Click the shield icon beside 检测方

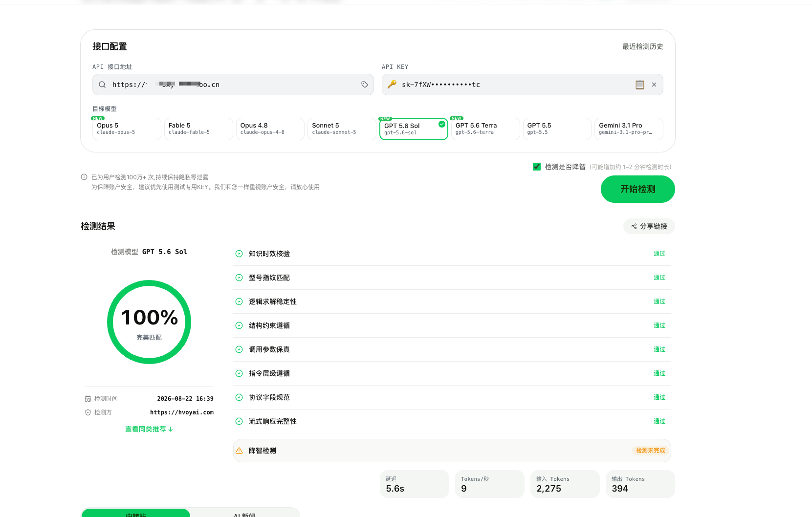point(88,412)
